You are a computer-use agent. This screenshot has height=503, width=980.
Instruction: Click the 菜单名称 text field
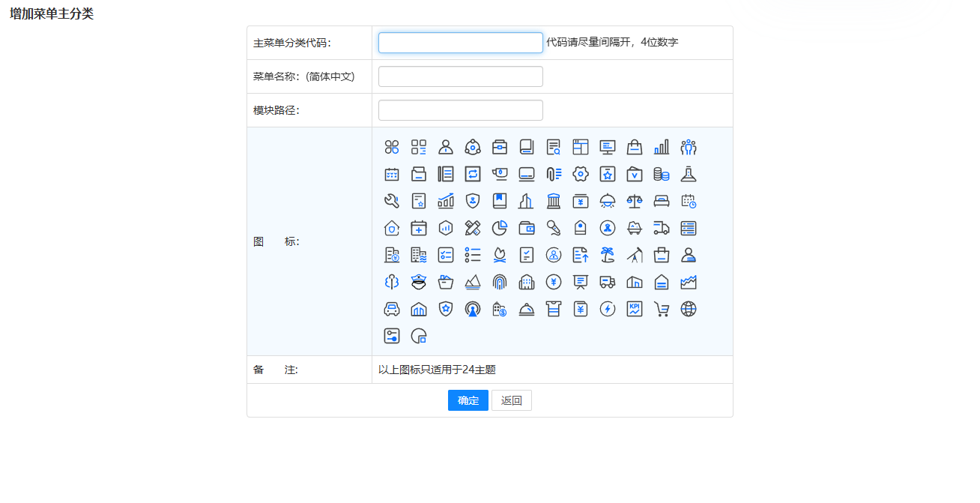tap(460, 76)
